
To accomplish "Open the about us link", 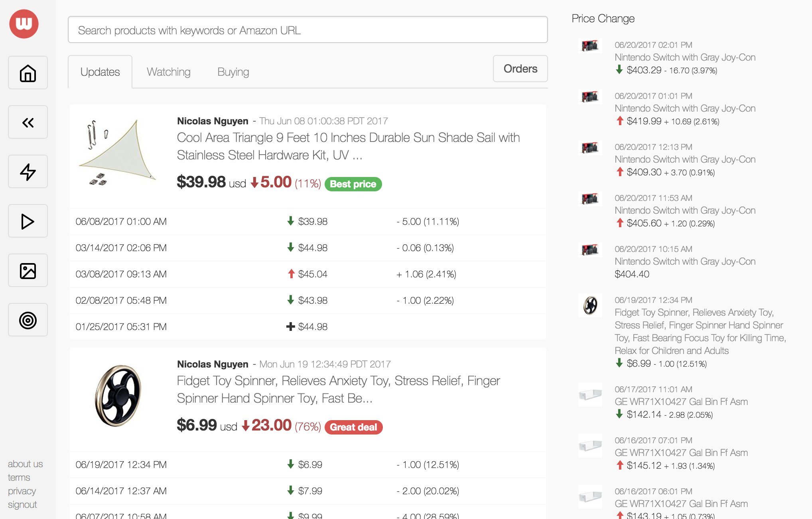I will pyautogui.click(x=25, y=464).
